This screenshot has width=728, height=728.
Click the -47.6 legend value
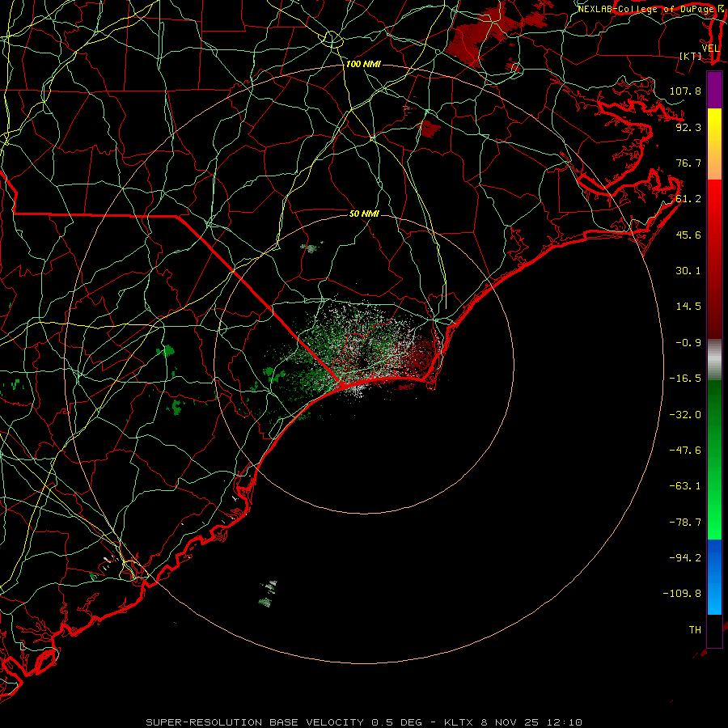[x=685, y=451]
